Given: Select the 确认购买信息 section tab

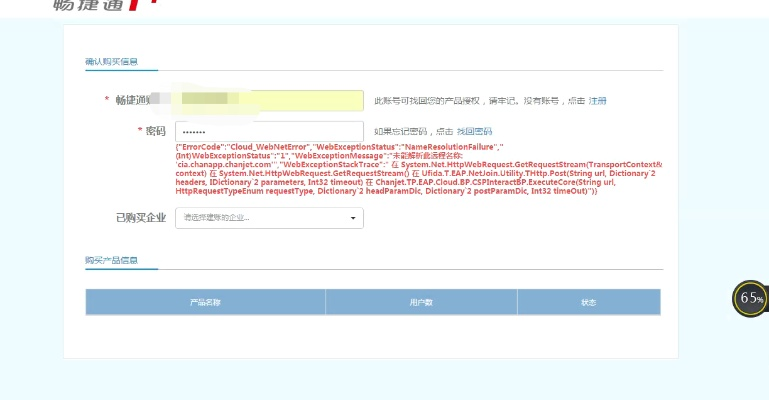Looking at the screenshot, I should (x=111, y=62).
